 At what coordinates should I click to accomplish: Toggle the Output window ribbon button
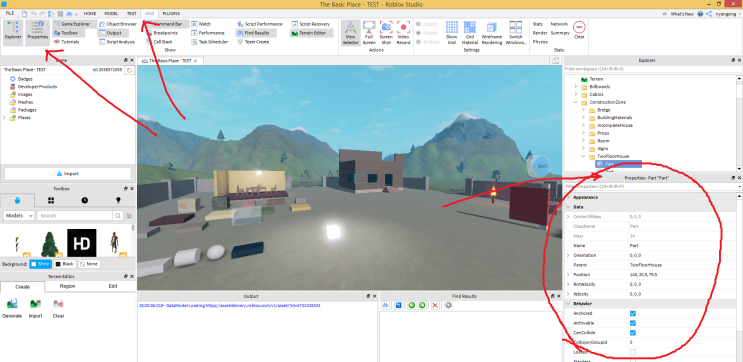point(113,33)
